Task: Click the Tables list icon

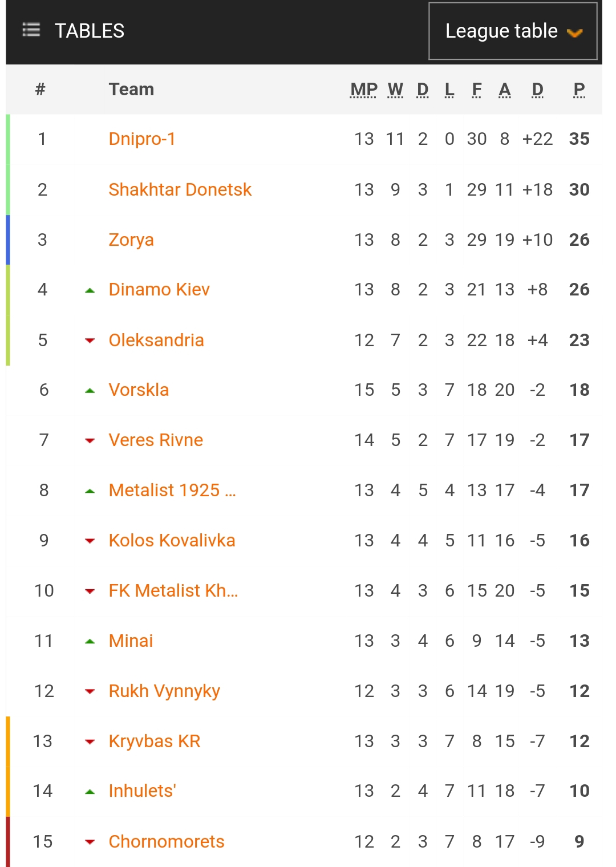Action: (31, 30)
